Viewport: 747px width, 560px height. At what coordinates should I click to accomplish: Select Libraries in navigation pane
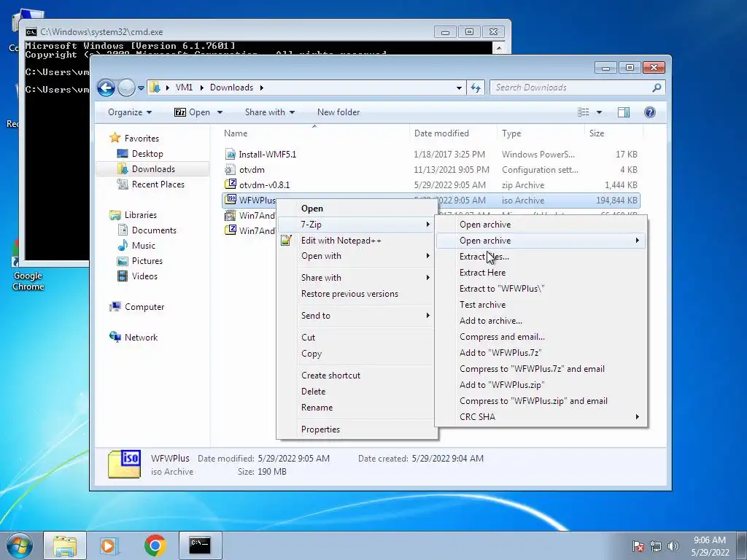coord(140,215)
